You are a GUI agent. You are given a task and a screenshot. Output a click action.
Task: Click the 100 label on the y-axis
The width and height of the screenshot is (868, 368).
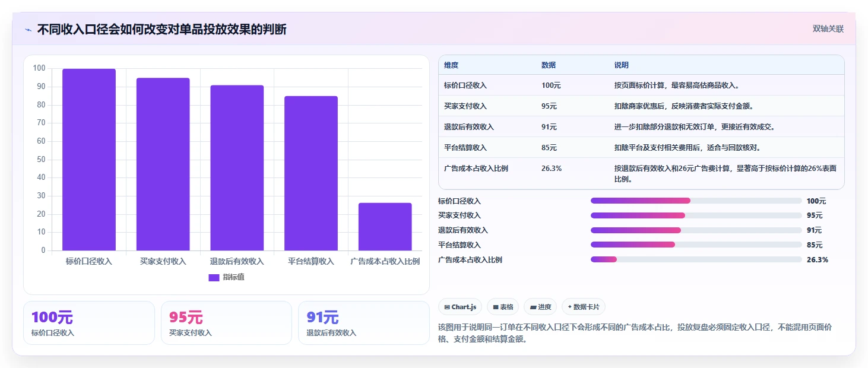(39, 68)
